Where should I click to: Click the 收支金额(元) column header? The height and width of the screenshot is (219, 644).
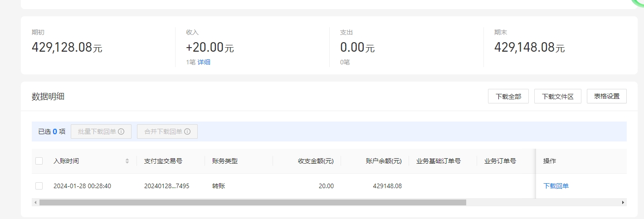[316, 161]
